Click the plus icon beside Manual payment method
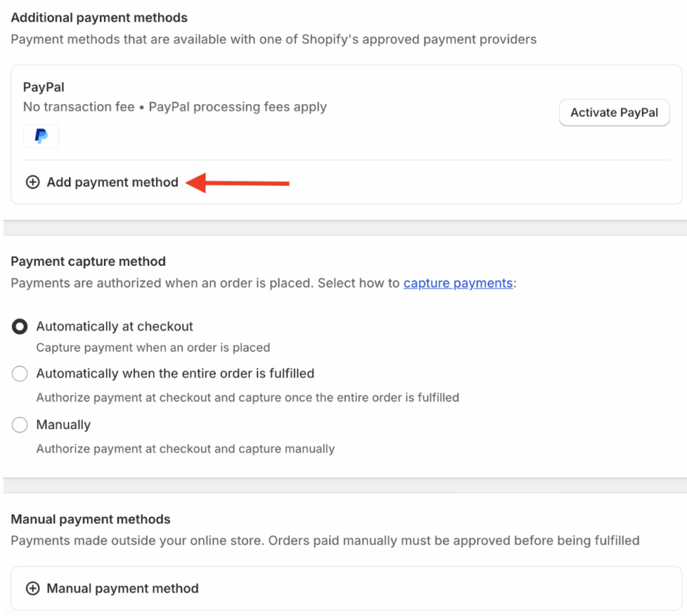Screen dimensions: 687x616 [x=32, y=588]
